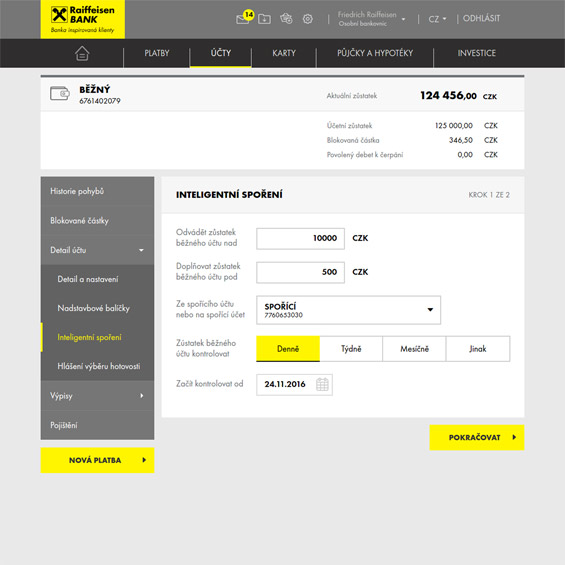565x565 pixels.
Task: Collapse the Detail účtu sidebar section
Action: coord(97,250)
